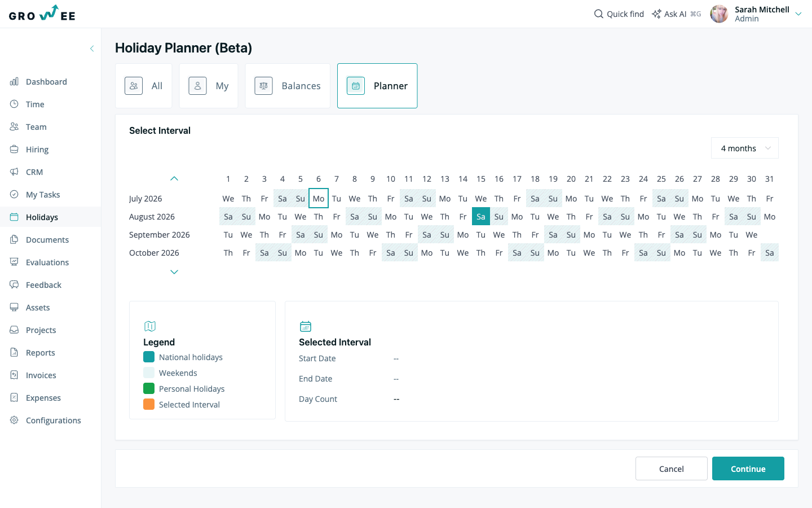Select Wednesday July 1 in the planner
Viewport: 812px width, 508px height.
228,199
